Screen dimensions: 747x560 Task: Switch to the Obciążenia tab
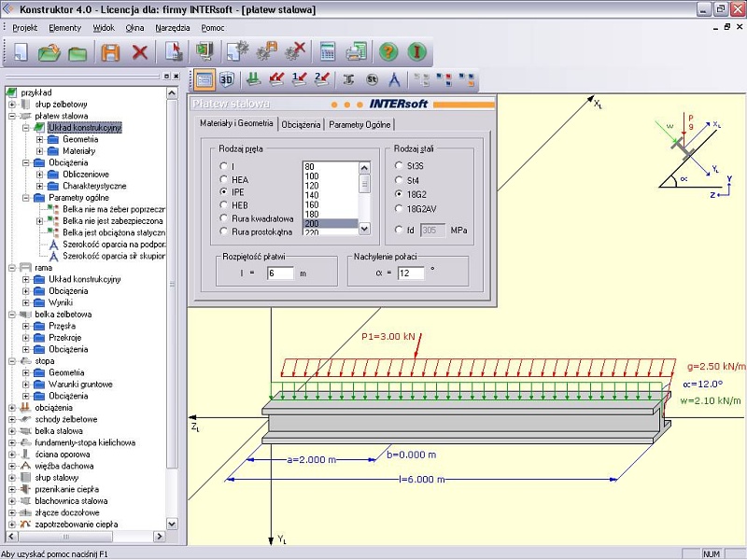301,124
